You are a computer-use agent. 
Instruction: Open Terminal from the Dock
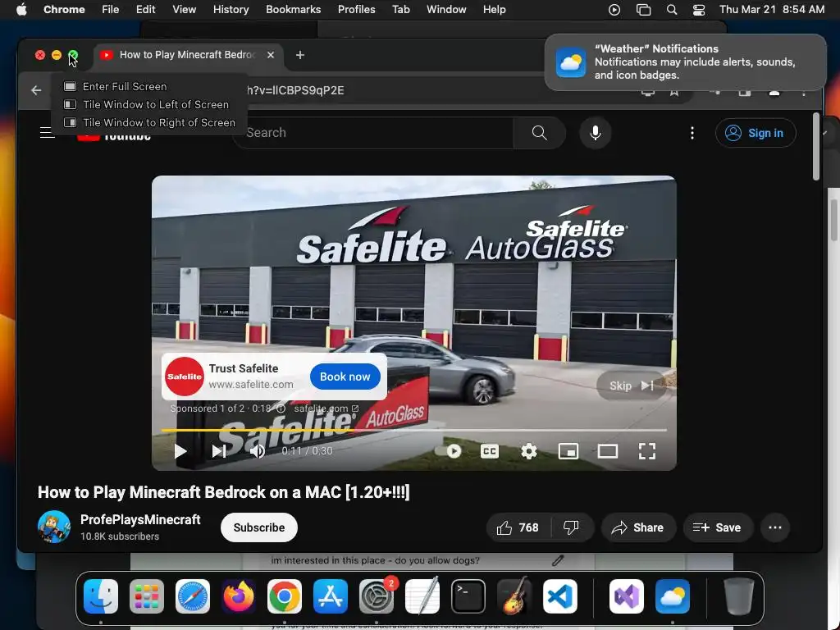[468, 596]
